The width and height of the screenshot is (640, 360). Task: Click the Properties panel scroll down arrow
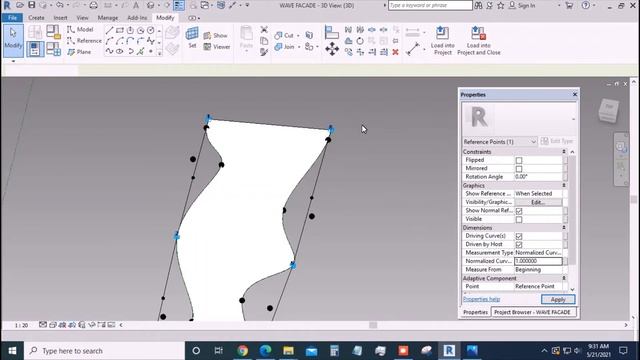pos(572,289)
